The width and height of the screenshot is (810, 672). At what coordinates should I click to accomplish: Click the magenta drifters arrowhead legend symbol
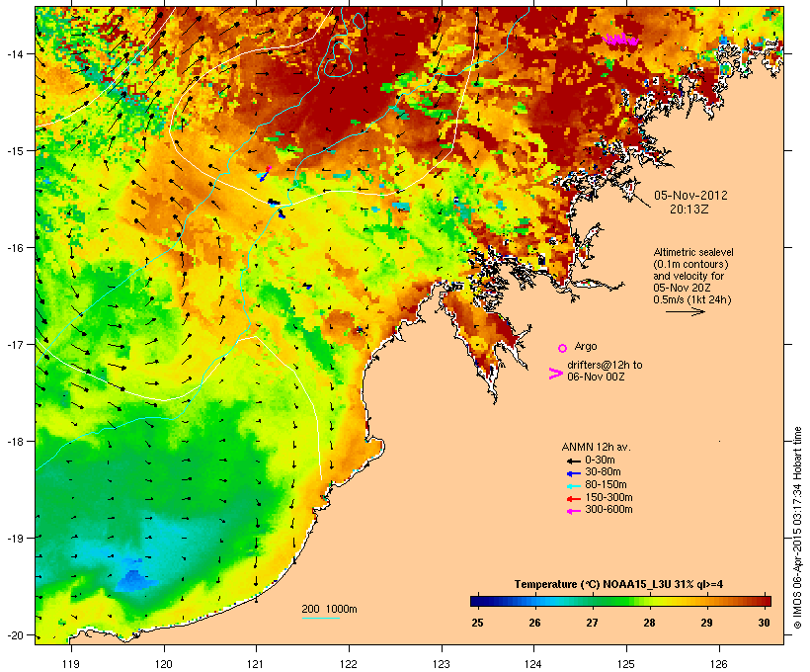pyautogui.click(x=556, y=374)
